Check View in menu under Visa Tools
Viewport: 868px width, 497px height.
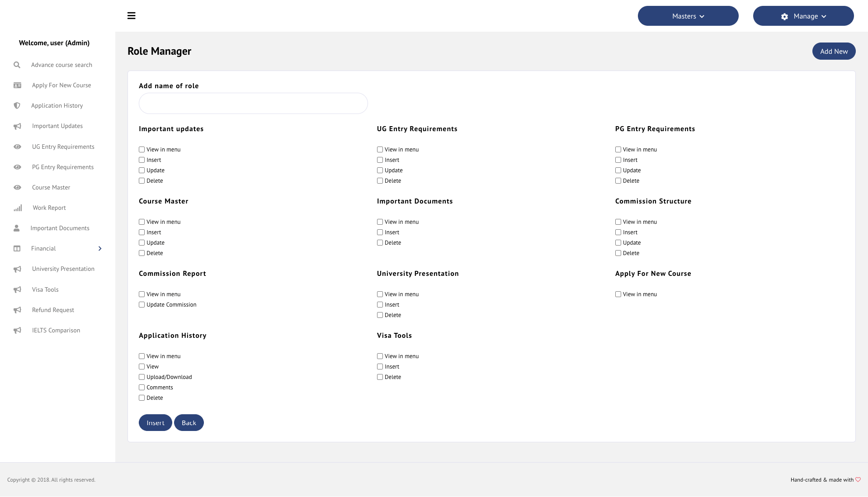click(x=380, y=356)
